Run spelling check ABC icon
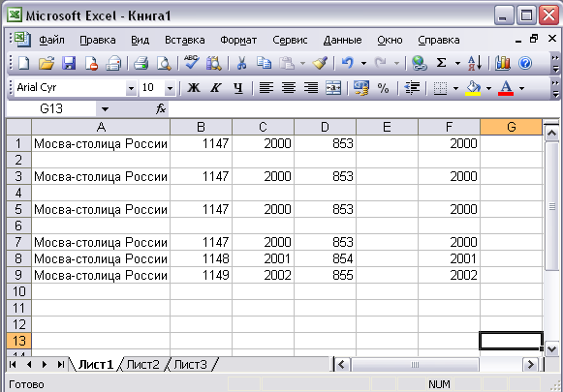Viewport: 563px width, 392px height. coord(191,63)
